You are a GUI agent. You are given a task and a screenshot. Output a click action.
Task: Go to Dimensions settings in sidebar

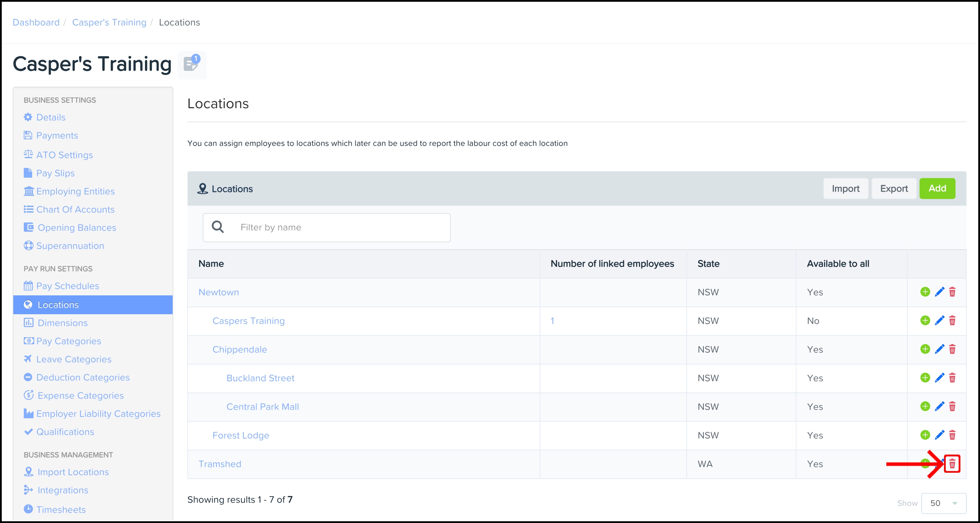(63, 323)
